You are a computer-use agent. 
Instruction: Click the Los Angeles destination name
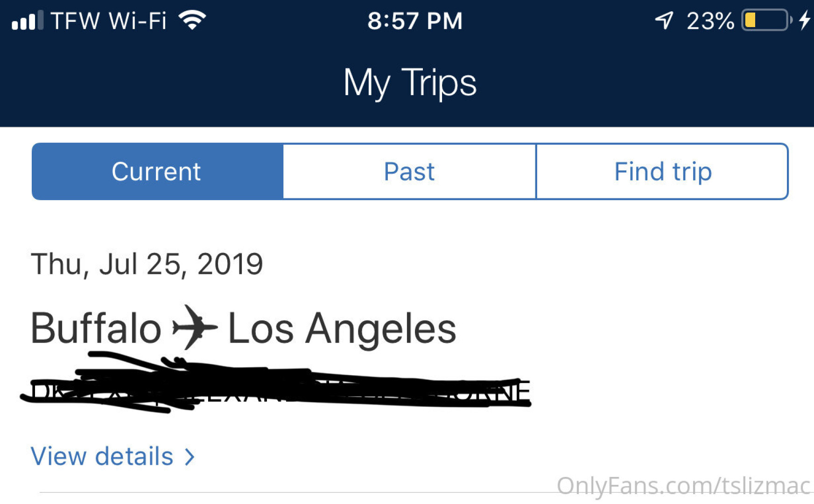[x=342, y=329]
